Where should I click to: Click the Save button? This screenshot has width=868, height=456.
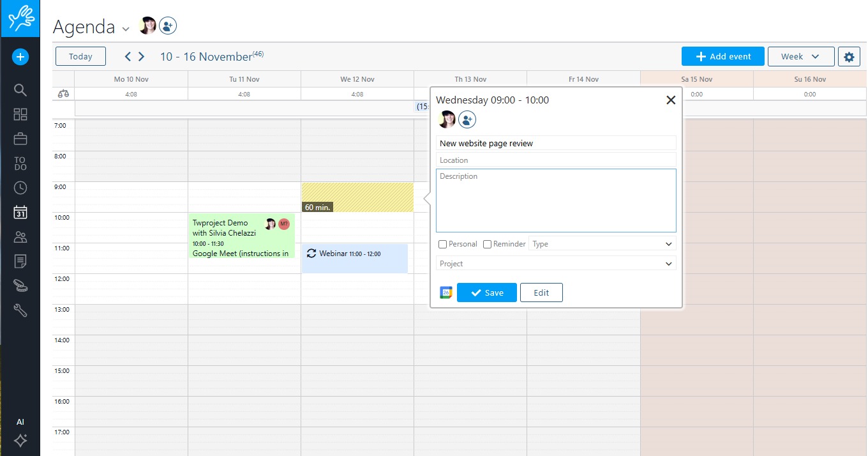coord(486,293)
